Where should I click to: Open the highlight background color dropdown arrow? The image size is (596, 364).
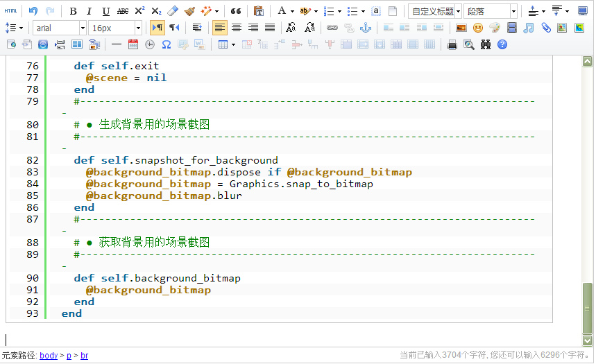click(316, 11)
